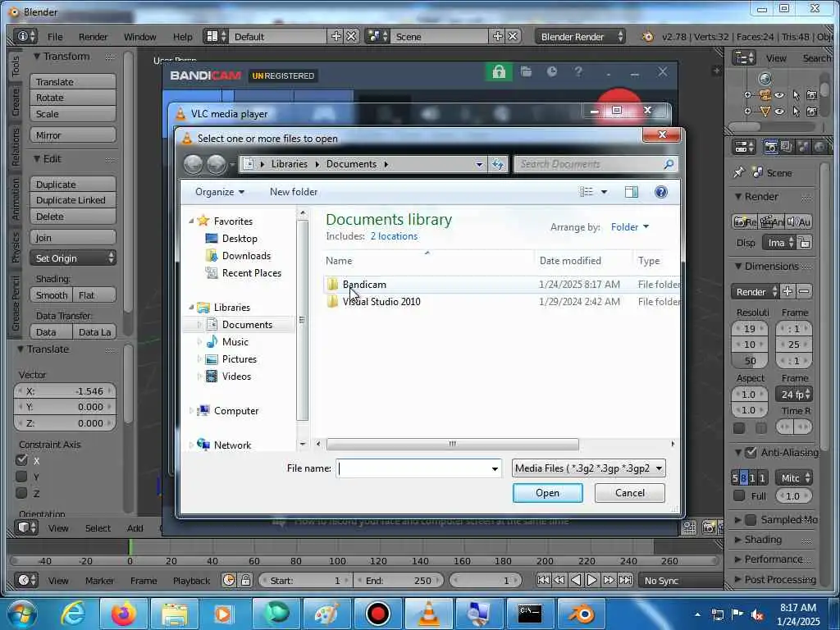Click the pin icon in Blender properties panel
The image size is (840, 630).
739,172
